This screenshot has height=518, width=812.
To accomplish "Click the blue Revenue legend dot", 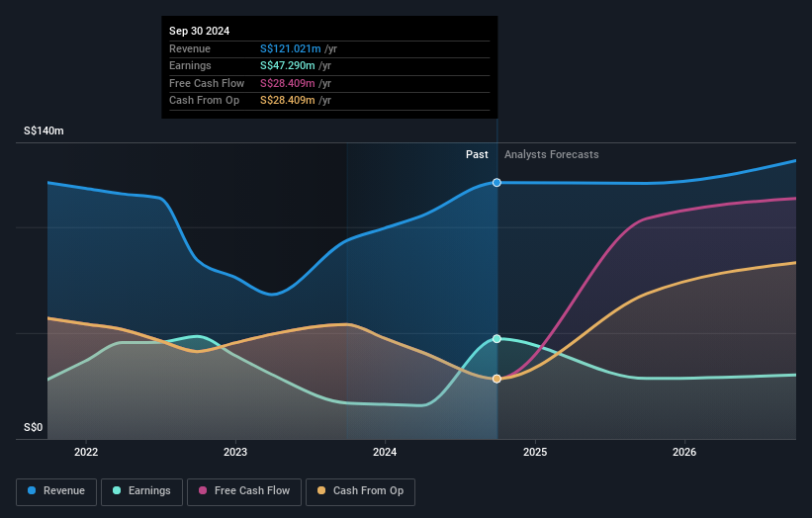I will point(32,490).
